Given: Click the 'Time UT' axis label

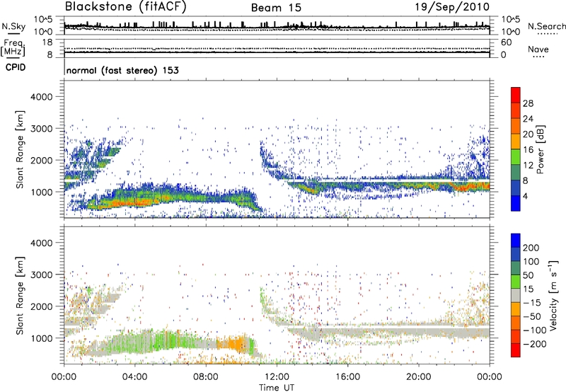Looking at the screenshot, I should [x=277, y=388].
